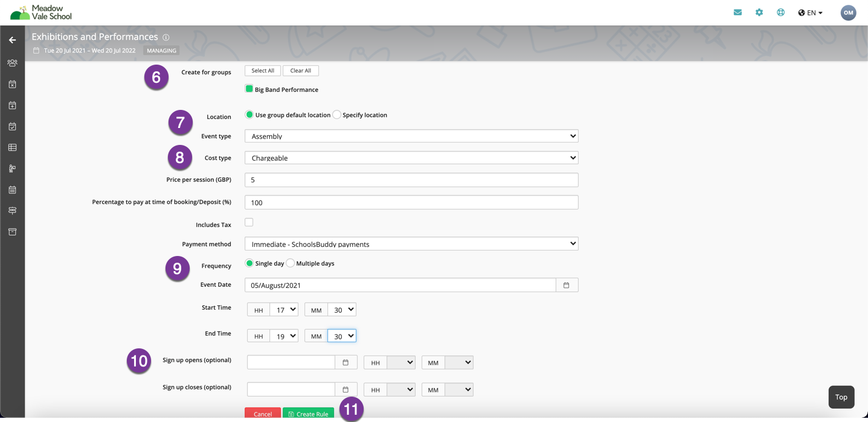Select Use group default location
Viewport: 868px width, 422px height.
[x=249, y=115]
